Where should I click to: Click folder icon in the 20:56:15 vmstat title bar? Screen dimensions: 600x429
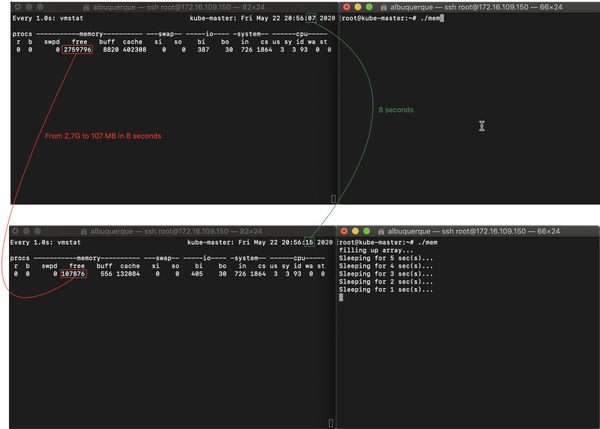tap(85, 231)
